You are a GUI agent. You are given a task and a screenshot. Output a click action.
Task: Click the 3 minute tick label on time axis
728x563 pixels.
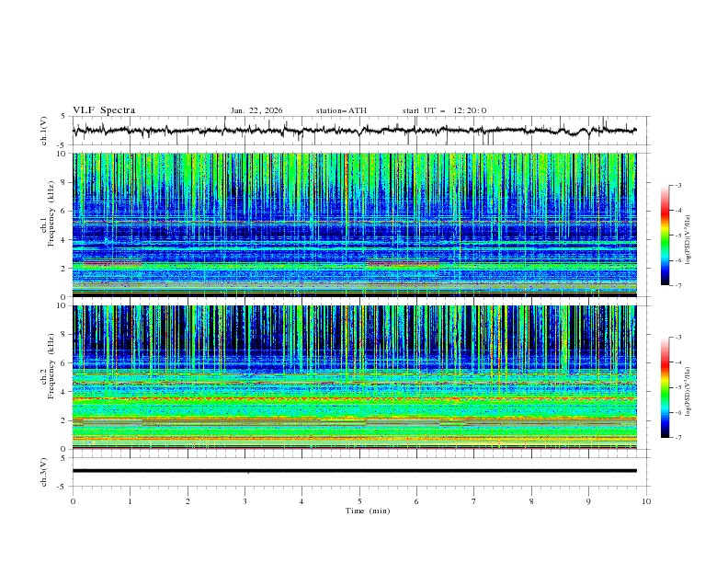coord(245,501)
